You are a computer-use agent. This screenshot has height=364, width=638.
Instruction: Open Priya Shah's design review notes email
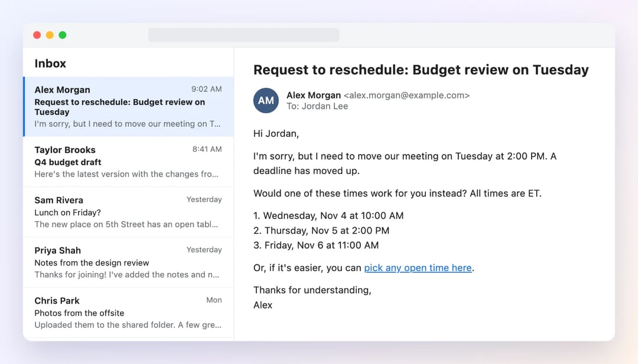point(129,263)
